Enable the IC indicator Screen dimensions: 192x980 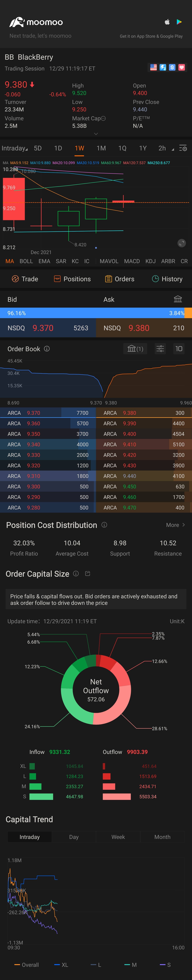87,261
